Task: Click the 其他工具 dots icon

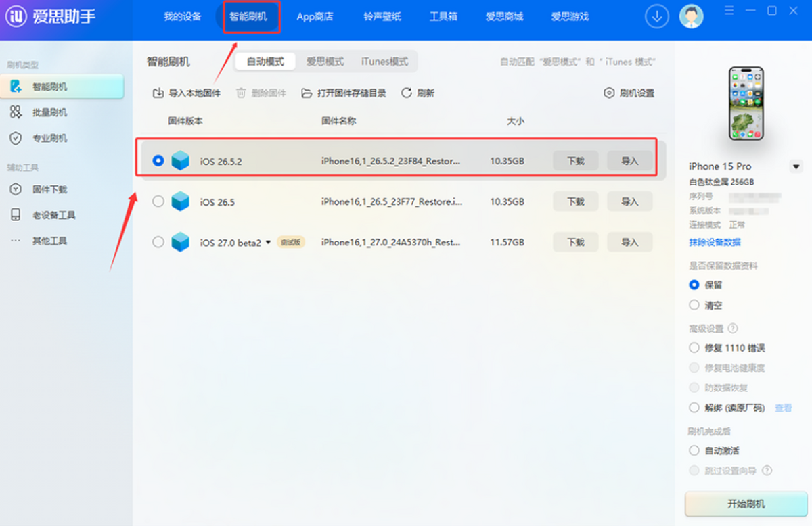Action: [x=16, y=241]
